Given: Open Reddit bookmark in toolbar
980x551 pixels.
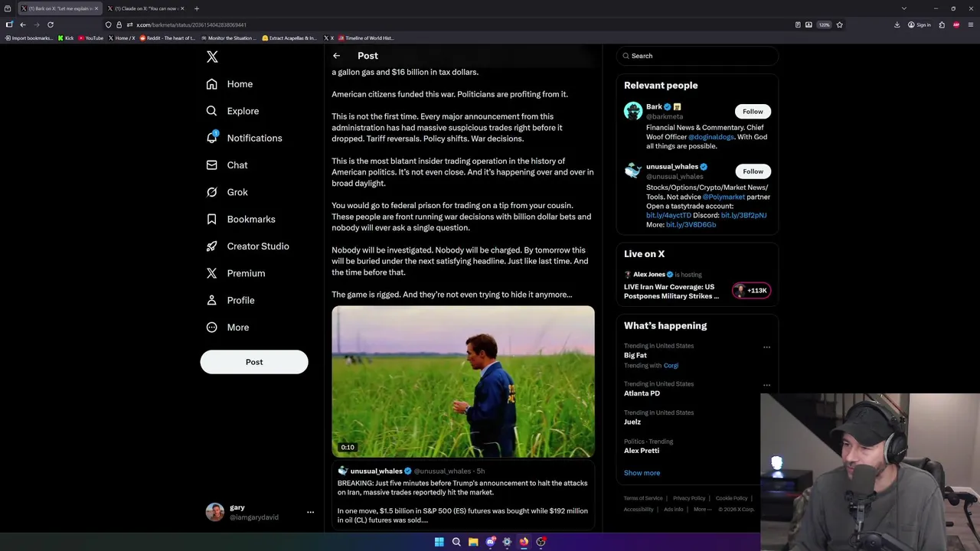Looking at the screenshot, I should [167, 37].
